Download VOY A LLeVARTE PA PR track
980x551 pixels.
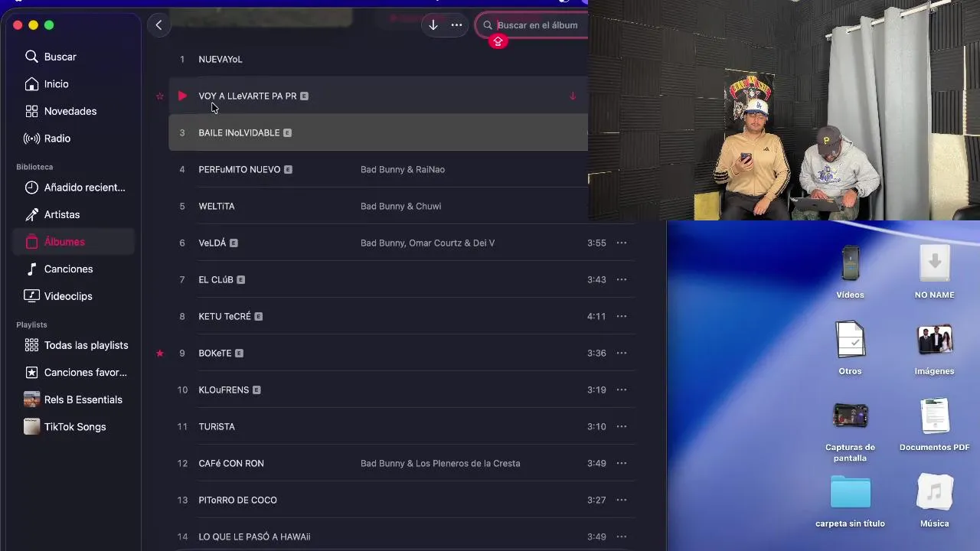point(573,96)
